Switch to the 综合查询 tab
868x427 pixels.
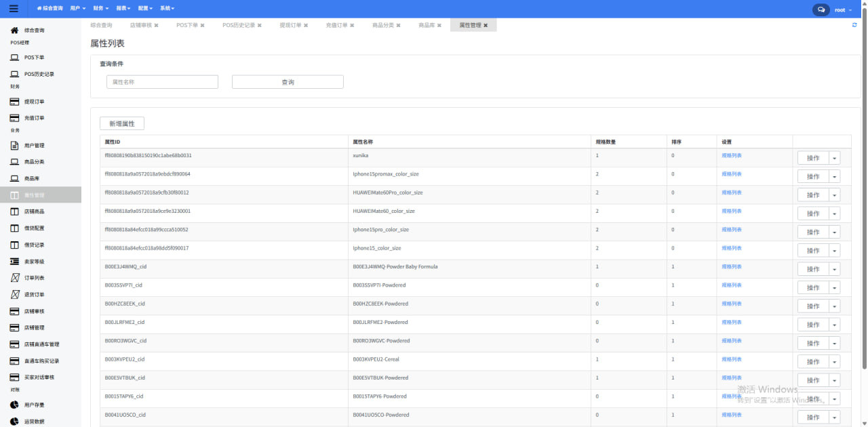[x=101, y=25]
